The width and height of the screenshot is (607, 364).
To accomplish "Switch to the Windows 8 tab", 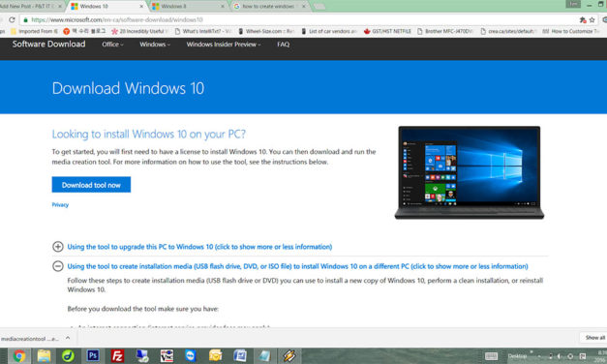I will [x=187, y=6].
